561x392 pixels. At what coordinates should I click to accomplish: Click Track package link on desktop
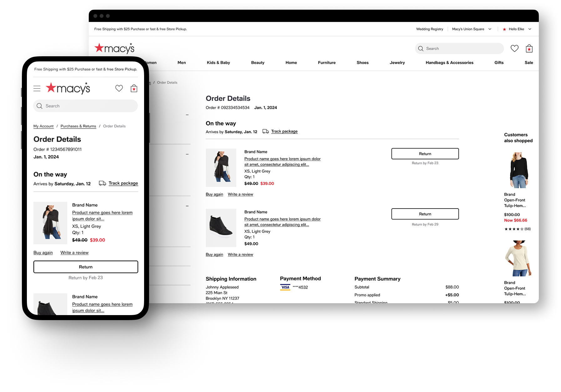click(x=284, y=131)
